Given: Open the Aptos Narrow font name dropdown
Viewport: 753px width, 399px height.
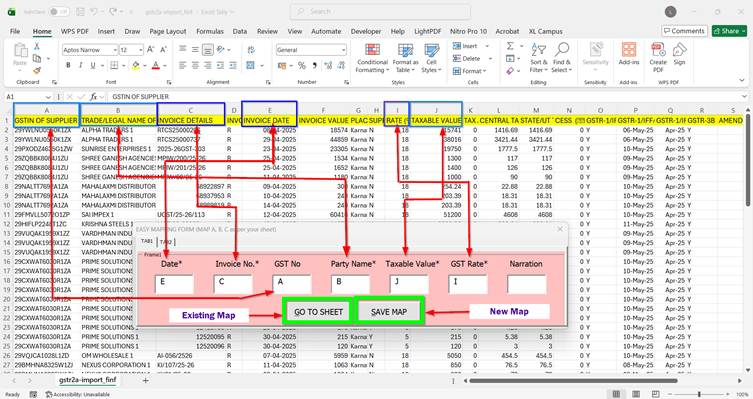Looking at the screenshot, I should [x=115, y=50].
